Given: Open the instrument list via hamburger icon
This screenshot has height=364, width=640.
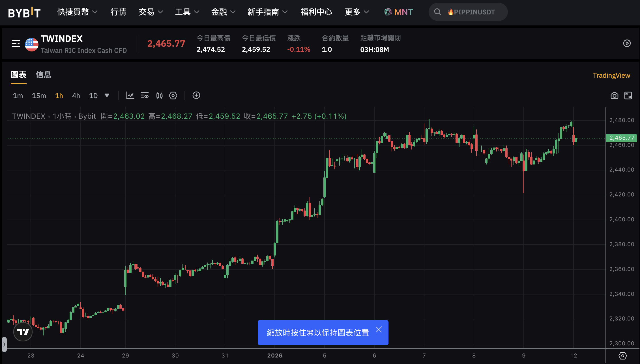Looking at the screenshot, I should [x=16, y=44].
